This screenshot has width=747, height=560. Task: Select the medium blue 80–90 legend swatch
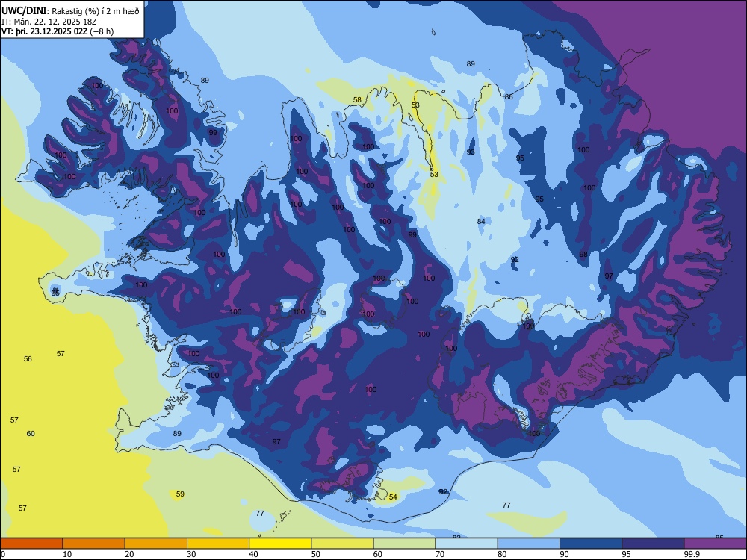(x=529, y=544)
